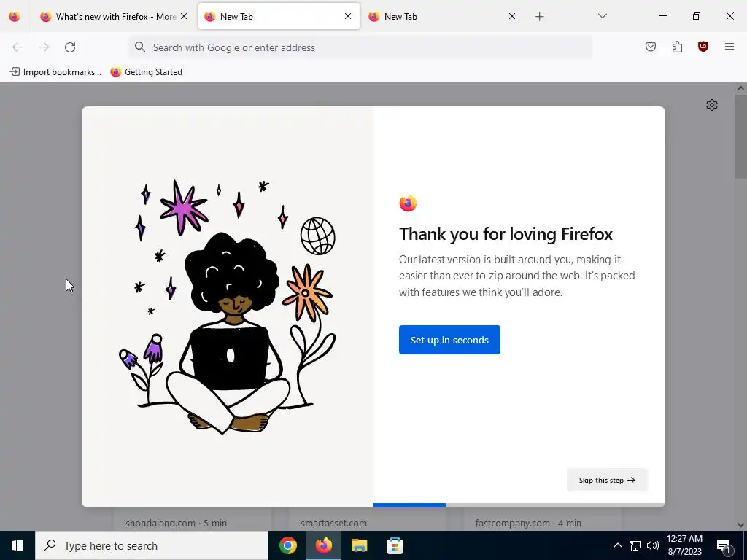Click the Firefox logo above the heading
The image size is (747, 560).
click(x=408, y=203)
